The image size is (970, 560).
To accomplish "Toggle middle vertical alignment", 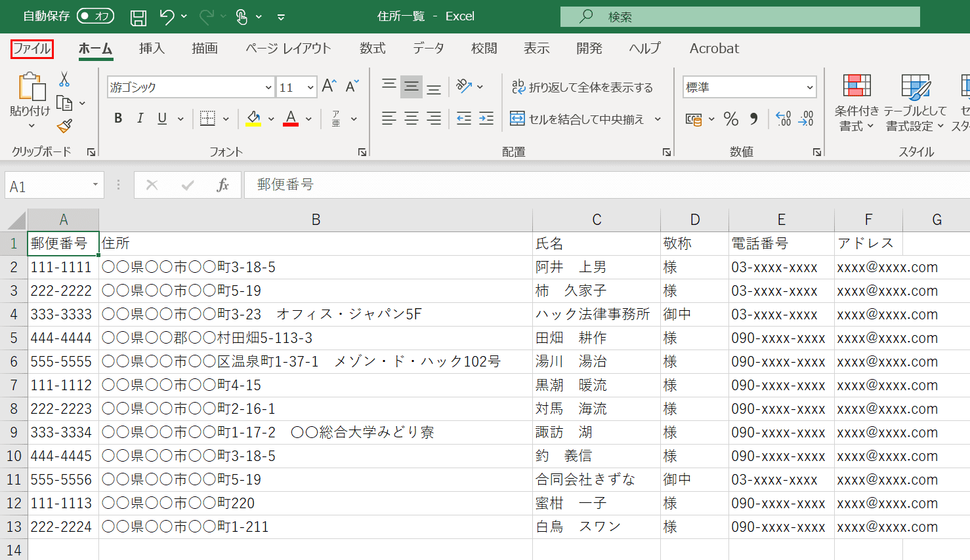I will click(x=411, y=87).
